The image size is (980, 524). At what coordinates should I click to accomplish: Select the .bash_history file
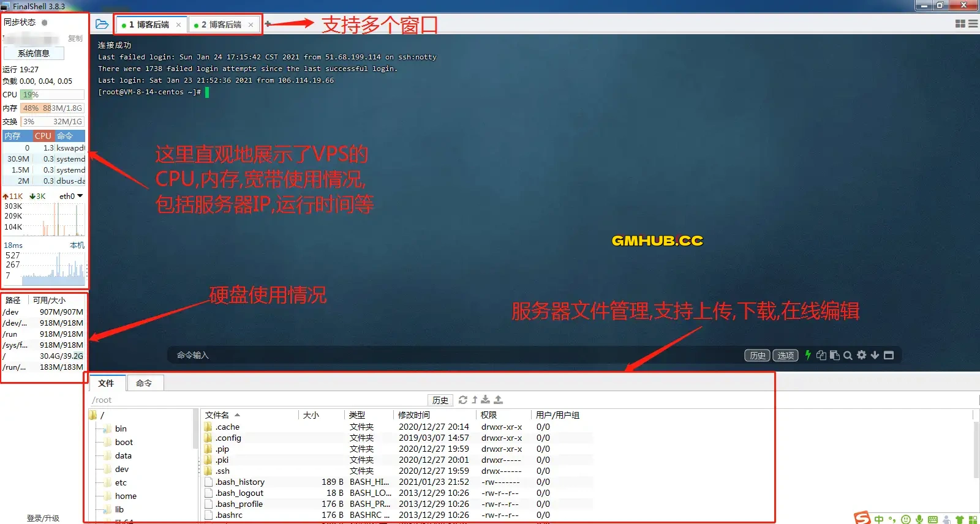pos(398,482)
